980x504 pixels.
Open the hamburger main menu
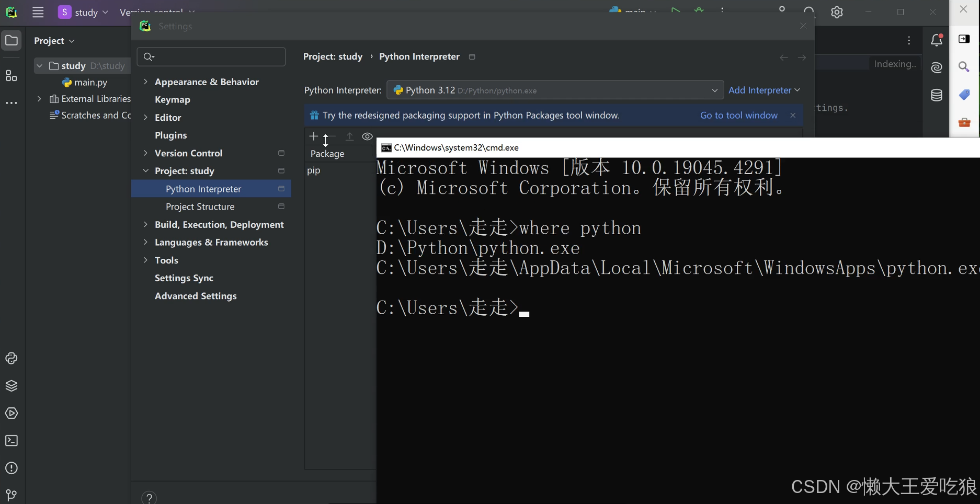[38, 12]
